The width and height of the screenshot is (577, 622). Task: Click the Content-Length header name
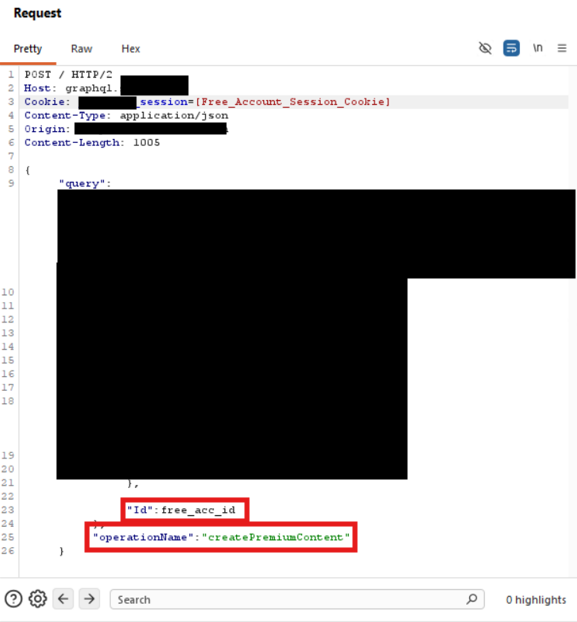pos(72,142)
